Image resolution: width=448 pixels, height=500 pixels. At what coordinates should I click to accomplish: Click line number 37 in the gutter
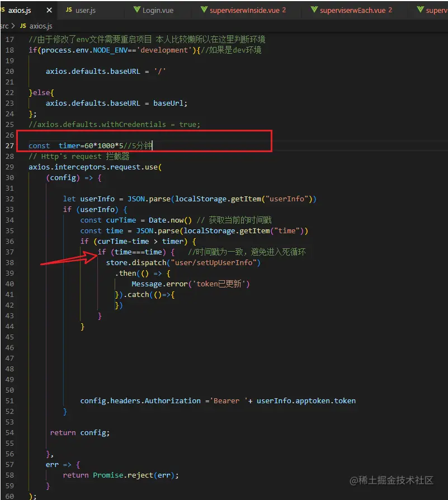10,252
